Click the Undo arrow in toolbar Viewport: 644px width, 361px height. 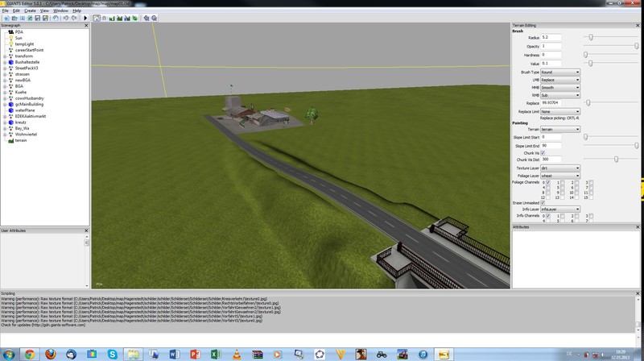click(66, 18)
